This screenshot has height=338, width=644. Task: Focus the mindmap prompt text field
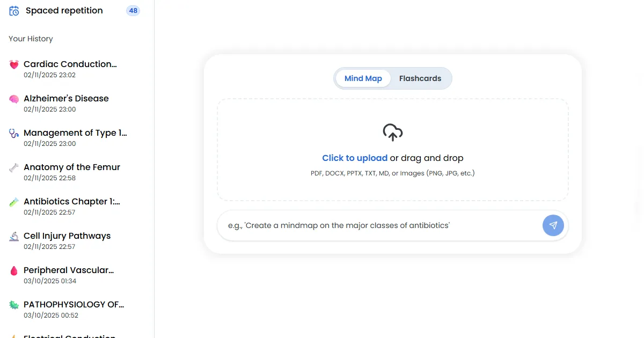point(376,225)
